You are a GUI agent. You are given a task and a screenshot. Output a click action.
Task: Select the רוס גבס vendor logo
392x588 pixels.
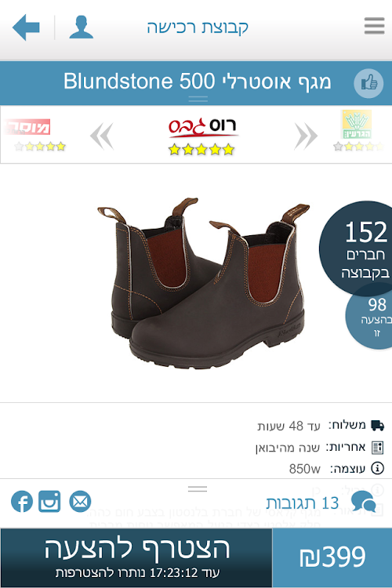202,128
